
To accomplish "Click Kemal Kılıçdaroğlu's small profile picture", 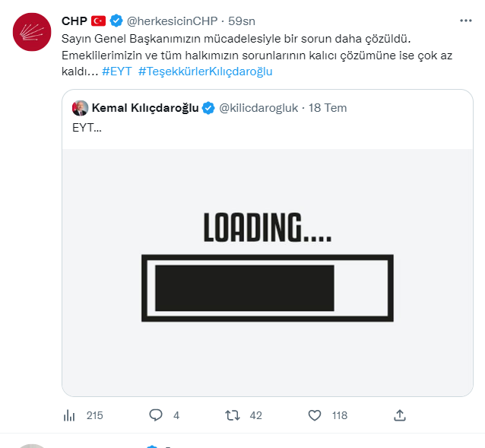I will [x=80, y=108].
